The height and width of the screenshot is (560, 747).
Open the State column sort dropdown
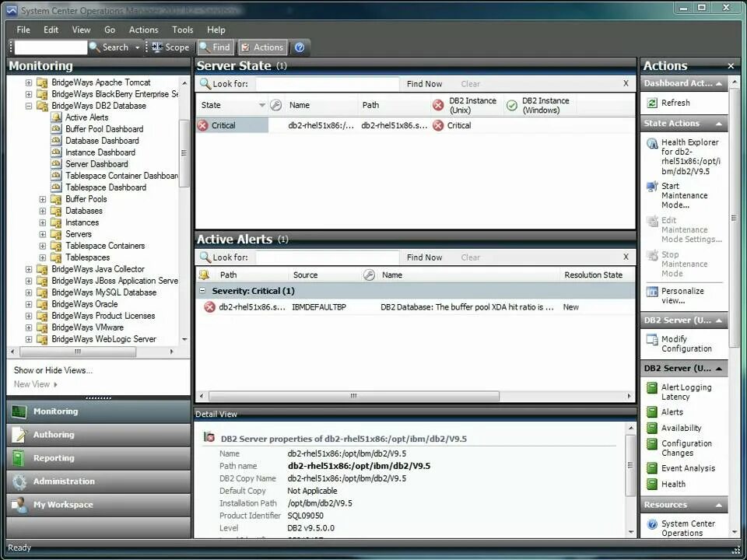tap(262, 105)
